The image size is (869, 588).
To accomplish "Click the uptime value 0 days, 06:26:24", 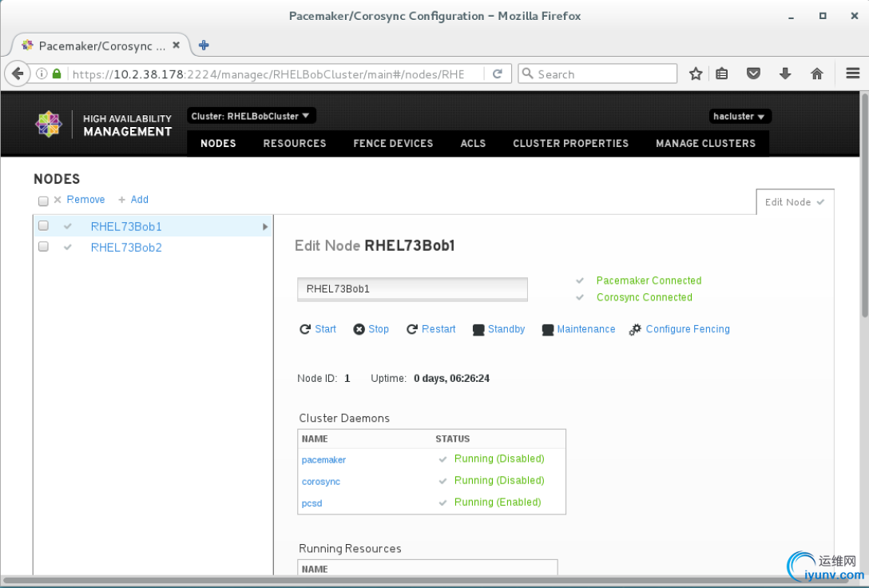I will pos(452,379).
